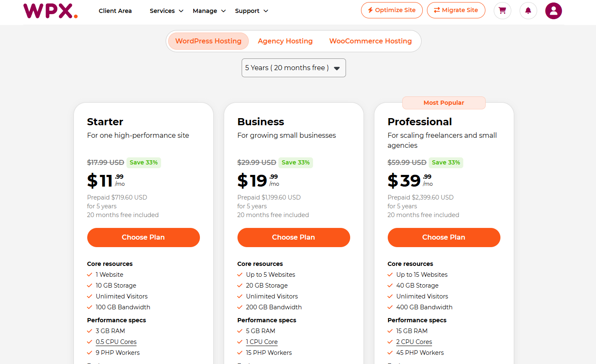The height and width of the screenshot is (364, 596).
Task: Click the Prepaid $1,199.60 USD text
Action: pos(269,197)
